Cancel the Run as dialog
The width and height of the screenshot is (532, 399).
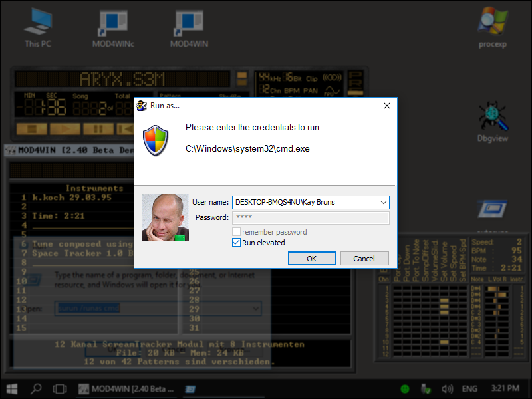pos(364,259)
